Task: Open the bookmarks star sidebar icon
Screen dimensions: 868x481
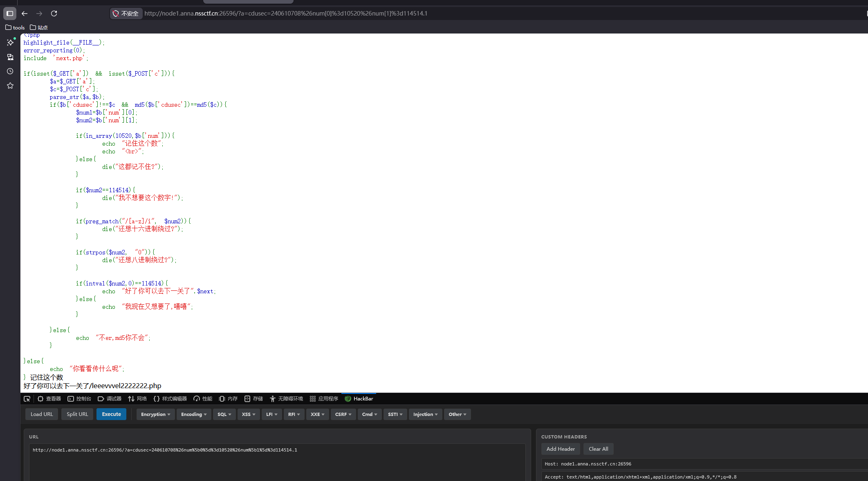Action: [x=10, y=86]
